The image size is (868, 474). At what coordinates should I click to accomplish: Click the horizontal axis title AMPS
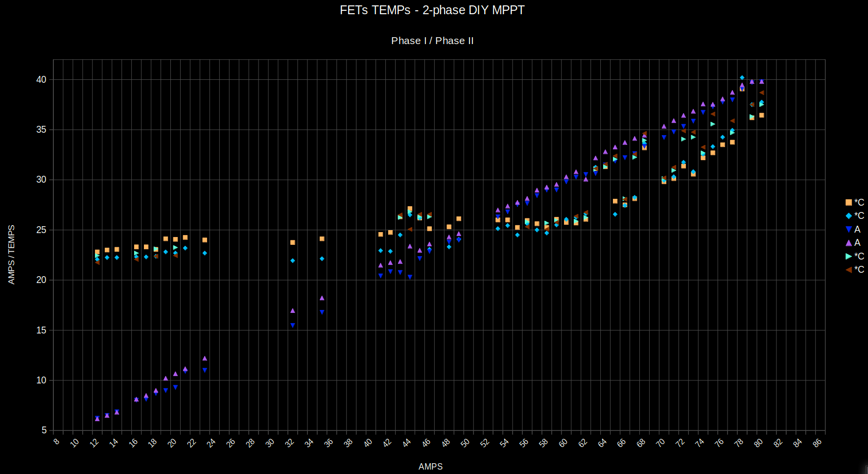coord(430,467)
